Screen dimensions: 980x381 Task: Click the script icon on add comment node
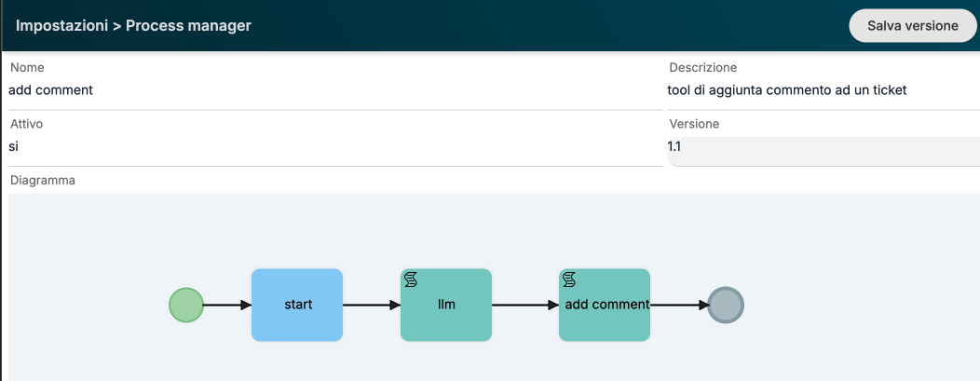point(569,279)
